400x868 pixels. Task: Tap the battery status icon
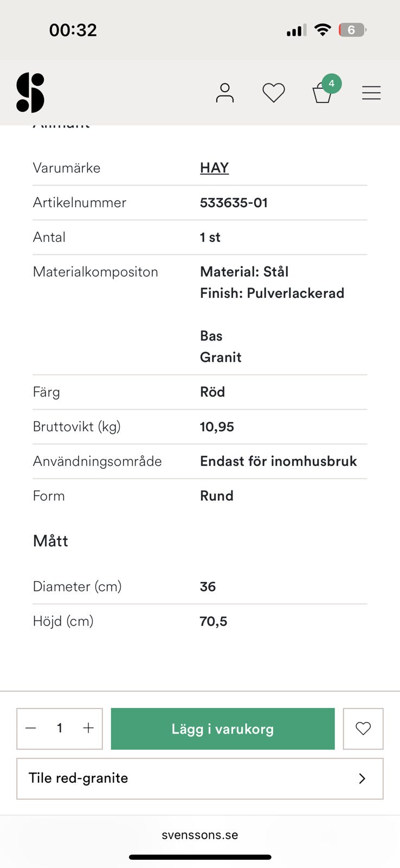(x=352, y=30)
